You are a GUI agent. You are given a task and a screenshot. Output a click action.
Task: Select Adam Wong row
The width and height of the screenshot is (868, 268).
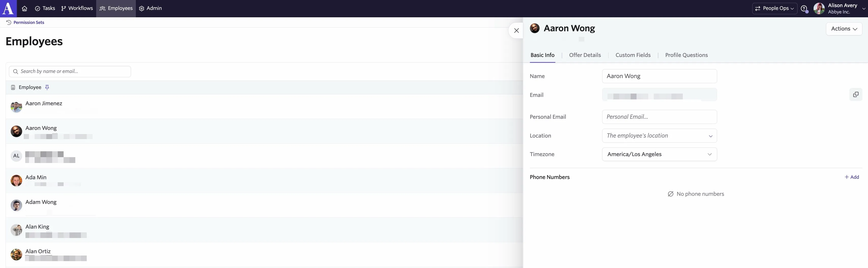point(264,205)
